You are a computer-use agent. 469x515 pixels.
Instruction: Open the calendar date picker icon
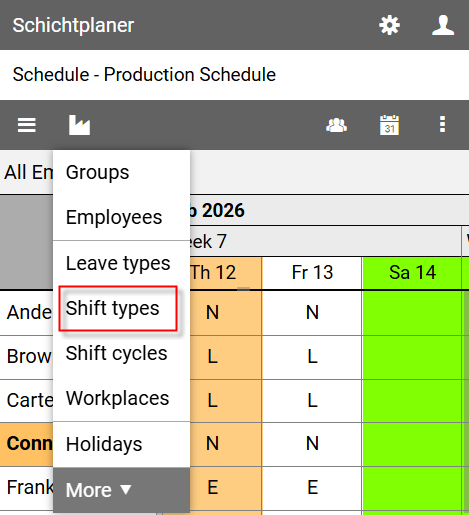click(x=389, y=125)
